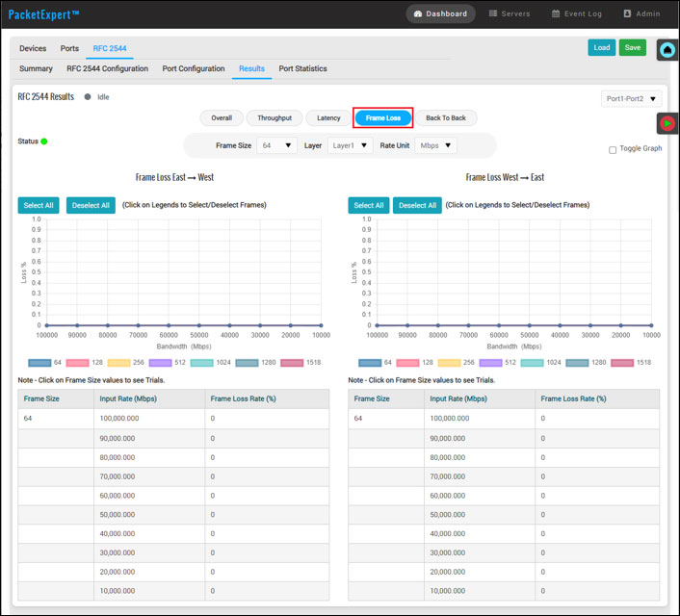The height and width of the screenshot is (616, 680).
Task: Switch to the Ports tab
Action: pos(69,48)
